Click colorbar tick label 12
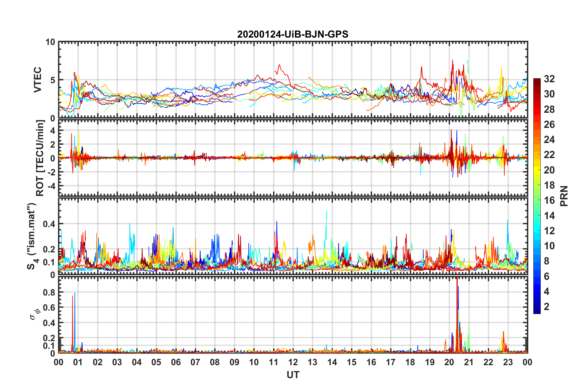586x392 pixels. (549, 231)
